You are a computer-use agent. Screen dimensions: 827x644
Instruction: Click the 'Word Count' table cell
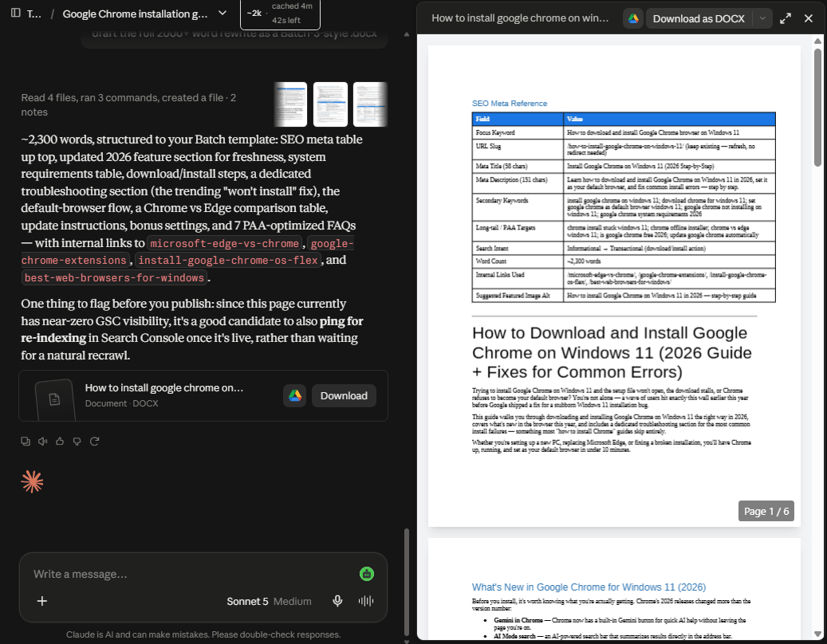pyautogui.click(x=518, y=261)
